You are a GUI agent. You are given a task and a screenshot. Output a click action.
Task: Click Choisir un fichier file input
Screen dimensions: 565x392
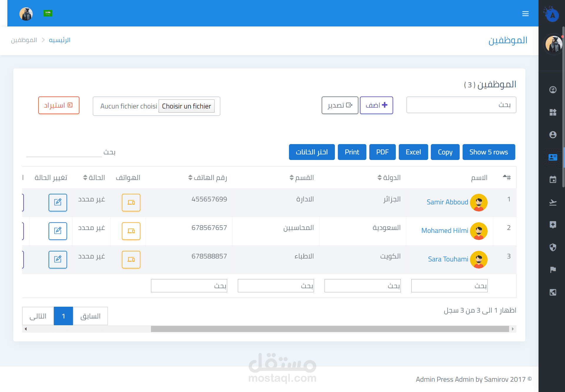186,106
